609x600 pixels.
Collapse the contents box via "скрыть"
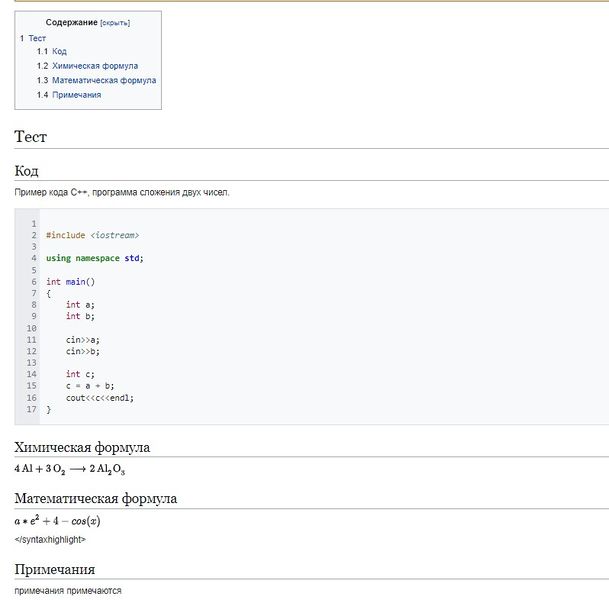point(114,22)
